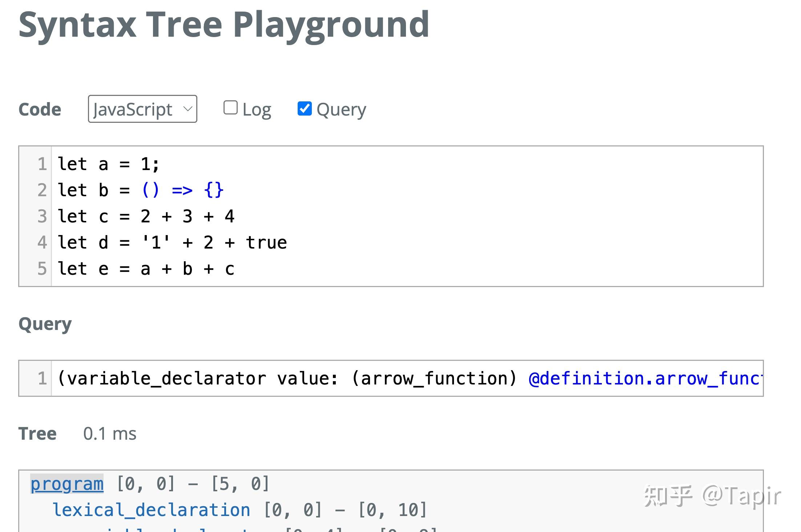Click line number 1 in code gutter
801x532 pixels.
[x=42, y=164]
